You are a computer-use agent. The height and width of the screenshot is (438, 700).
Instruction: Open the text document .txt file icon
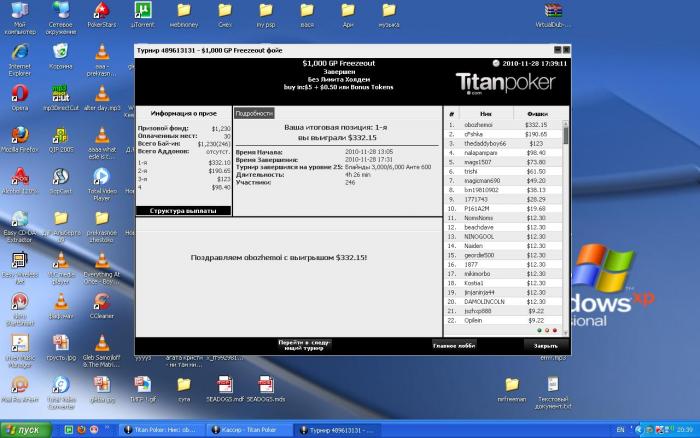tap(553, 392)
